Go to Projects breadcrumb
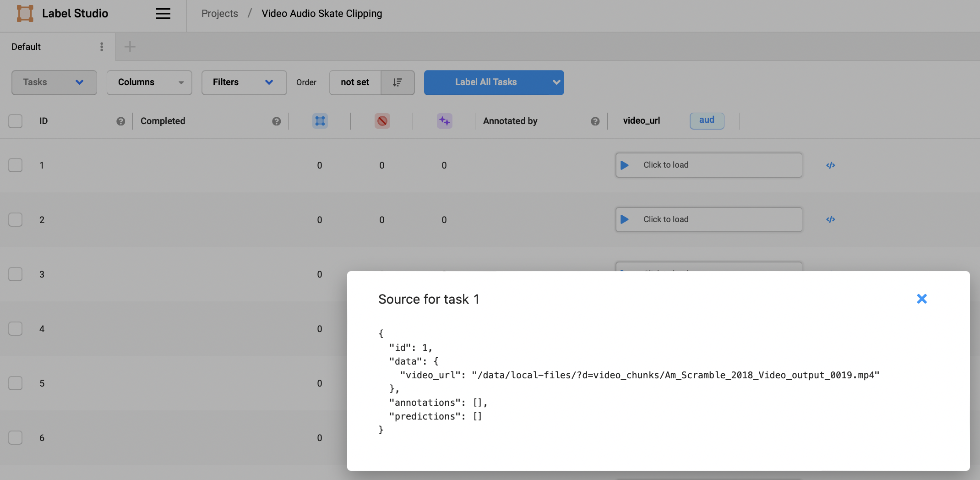The width and height of the screenshot is (980, 480). click(x=220, y=14)
